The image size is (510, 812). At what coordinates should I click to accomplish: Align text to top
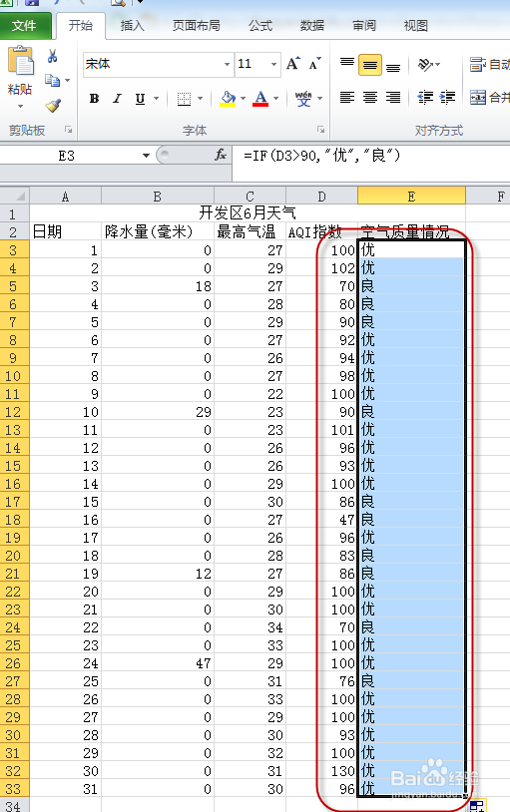coord(347,64)
